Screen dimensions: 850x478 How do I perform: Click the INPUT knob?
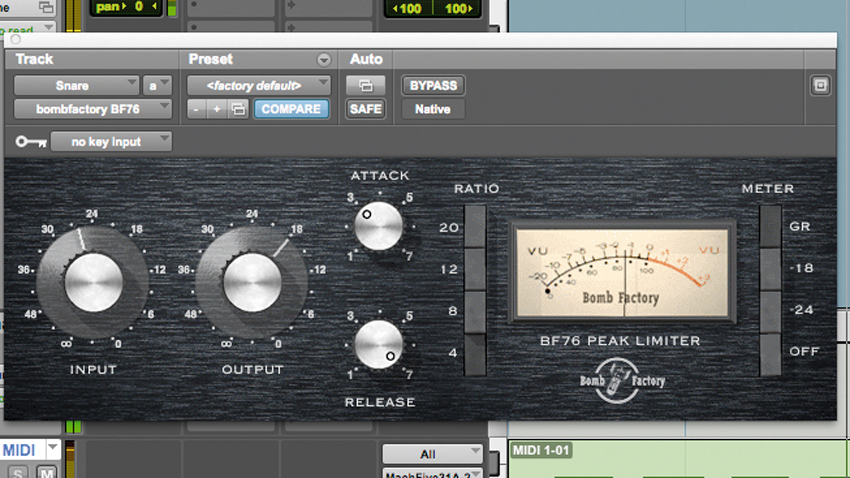(x=93, y=282)
